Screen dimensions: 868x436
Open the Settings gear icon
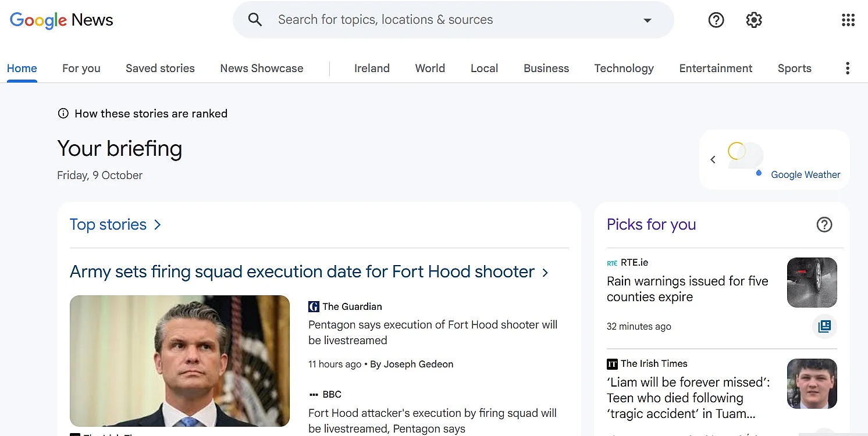click(754, 20)
